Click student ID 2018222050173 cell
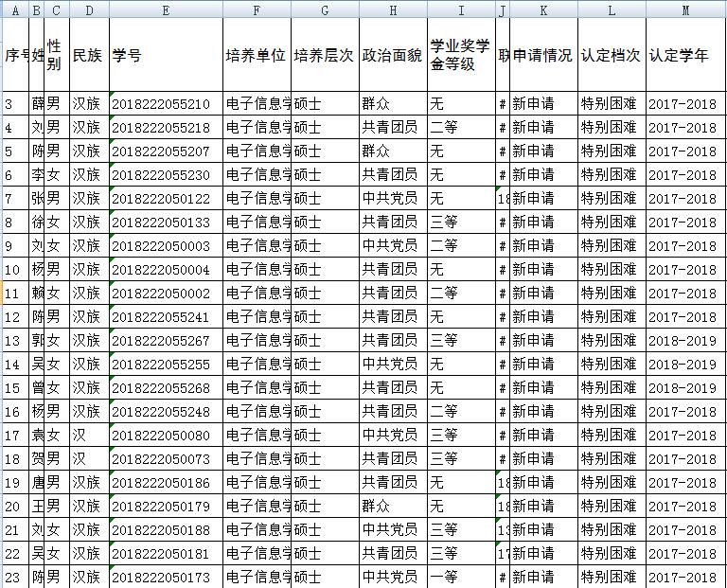This screenshot has height=588, width=727. (x=166, y=578)
